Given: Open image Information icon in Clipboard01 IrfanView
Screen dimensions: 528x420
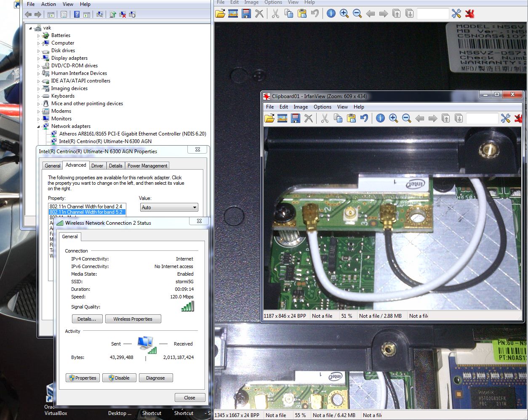Looking at the screenshot, I should click(380, 118).
